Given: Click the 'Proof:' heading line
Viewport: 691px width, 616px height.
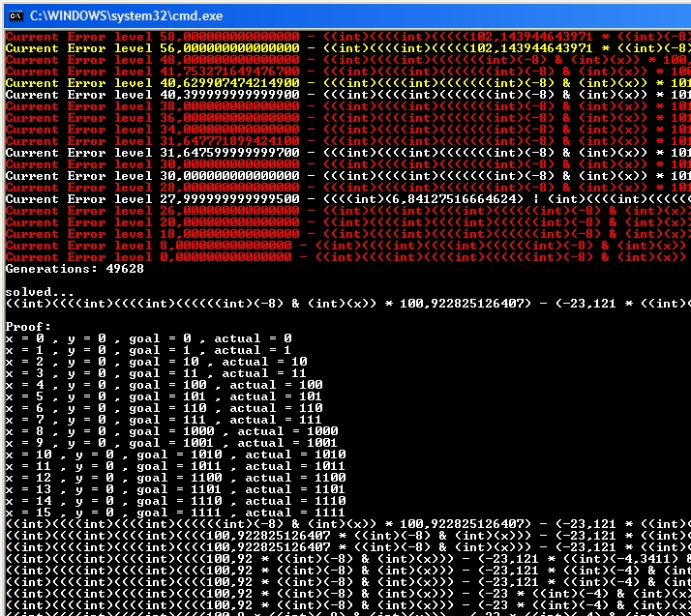Looking at the screenshot, I should [29, 327].
